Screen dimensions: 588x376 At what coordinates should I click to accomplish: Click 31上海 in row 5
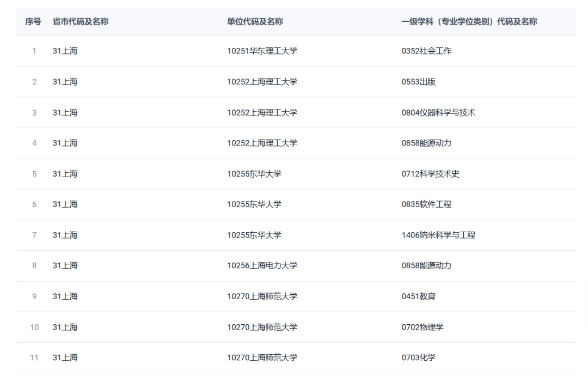pos(65,174)
